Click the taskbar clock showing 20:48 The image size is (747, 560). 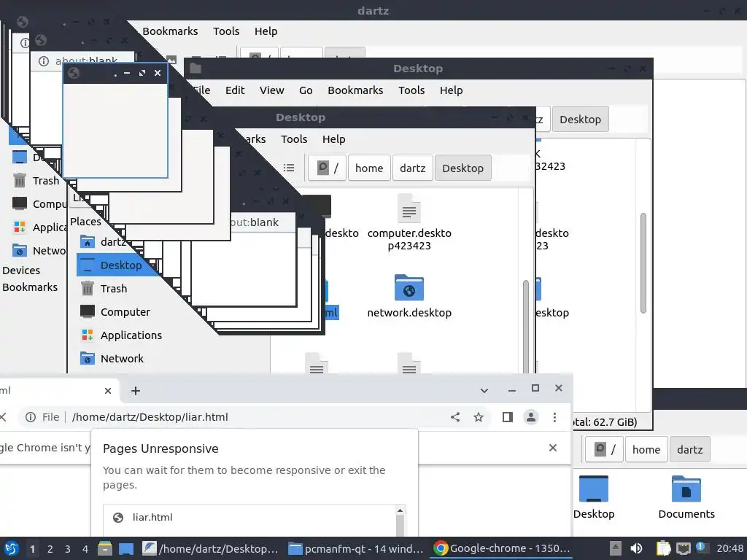click(x=729, y=548)
